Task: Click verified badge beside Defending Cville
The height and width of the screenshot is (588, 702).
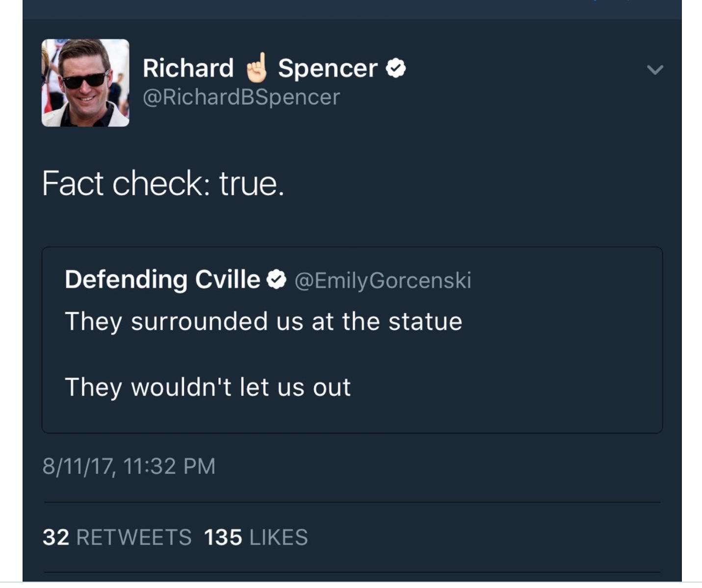Action: [277, 280]
